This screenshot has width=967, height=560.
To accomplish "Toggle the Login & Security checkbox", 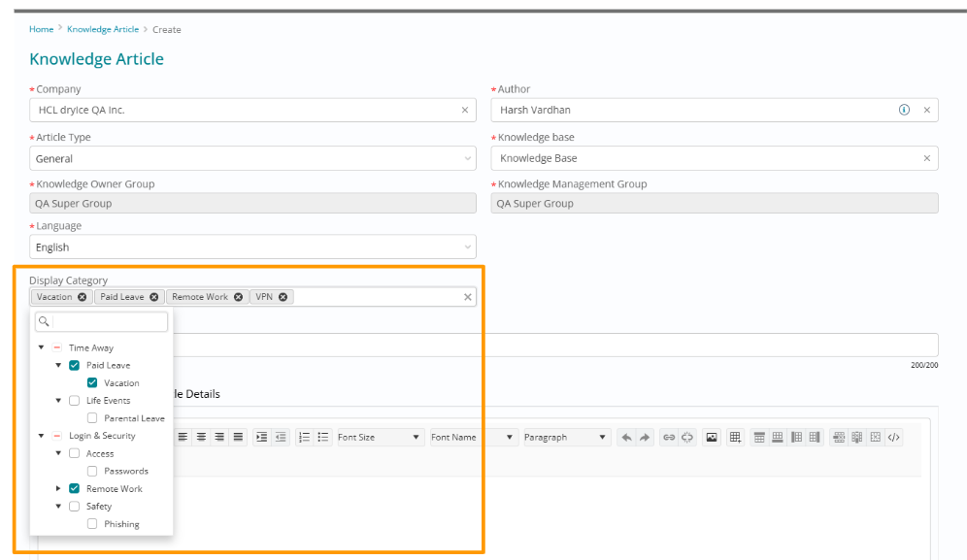I will tap(56, 436).
